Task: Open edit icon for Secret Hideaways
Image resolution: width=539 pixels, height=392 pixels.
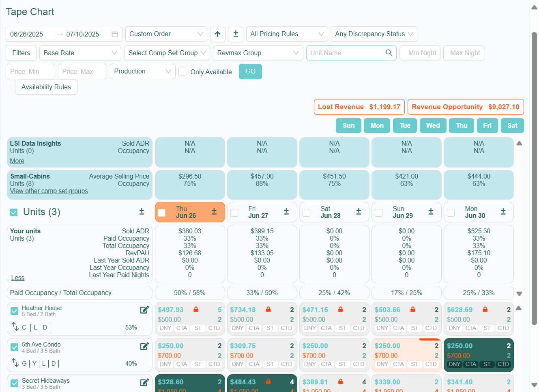Action: click(x=144, y=382)
